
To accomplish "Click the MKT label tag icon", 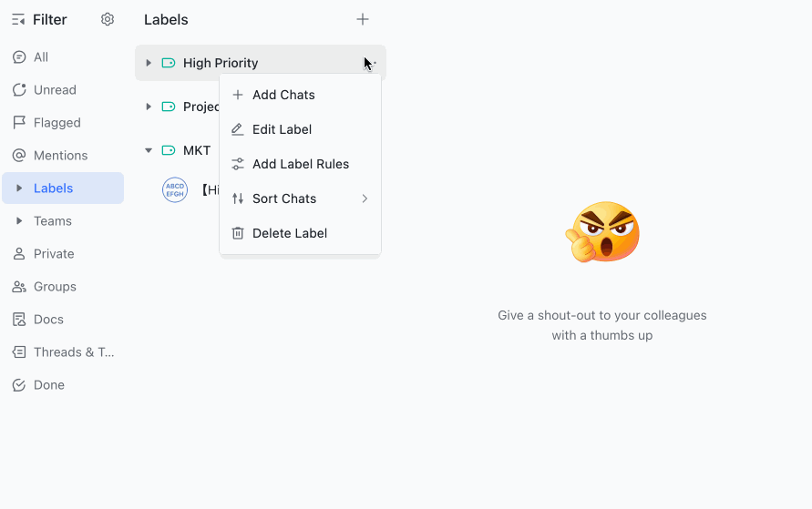I will tap(168, 150).
